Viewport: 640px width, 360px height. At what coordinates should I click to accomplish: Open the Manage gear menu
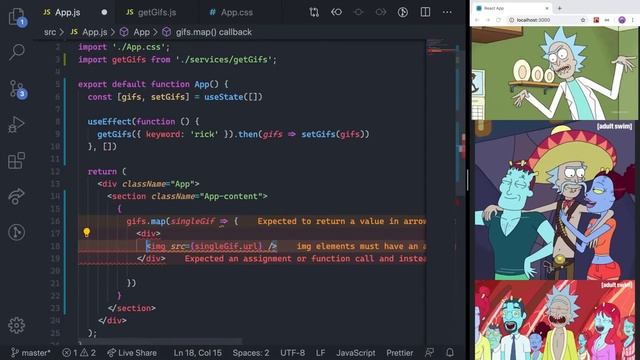tap(17, 325)
